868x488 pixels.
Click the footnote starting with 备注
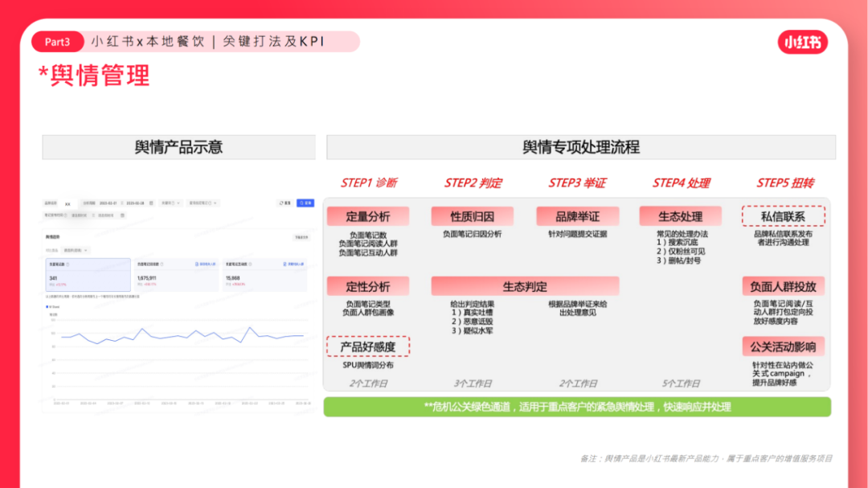706,458
